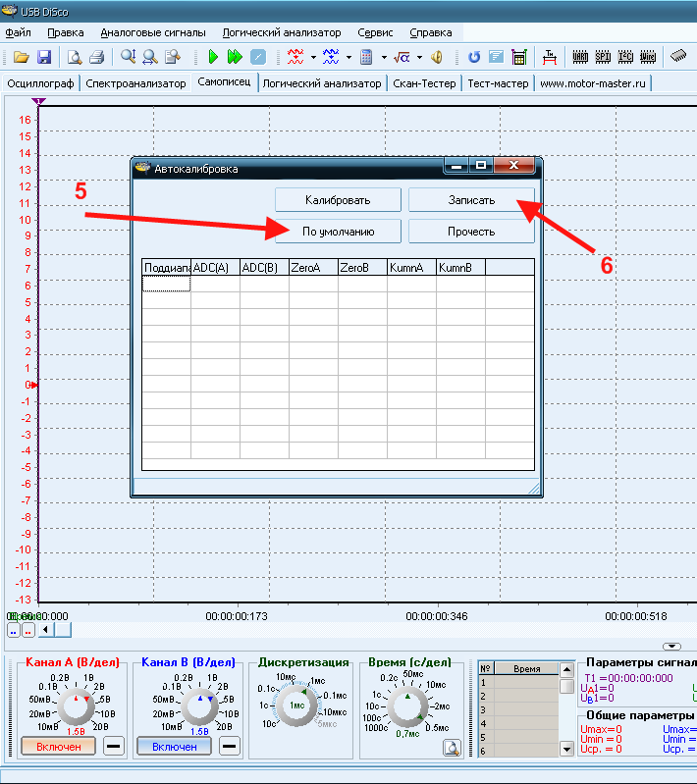Click the Время с/дел knob

[407, 706]
